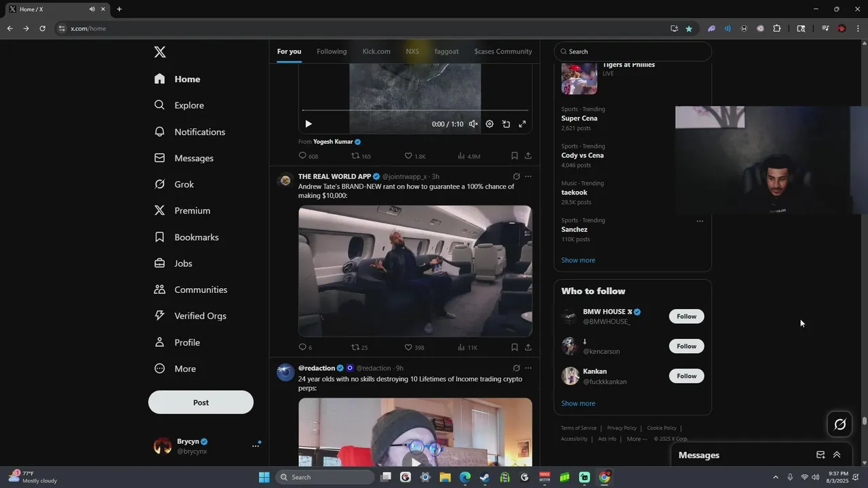868x488 pixels.
Task: Open replies on post with 608 comments
Action: point(309,156)
